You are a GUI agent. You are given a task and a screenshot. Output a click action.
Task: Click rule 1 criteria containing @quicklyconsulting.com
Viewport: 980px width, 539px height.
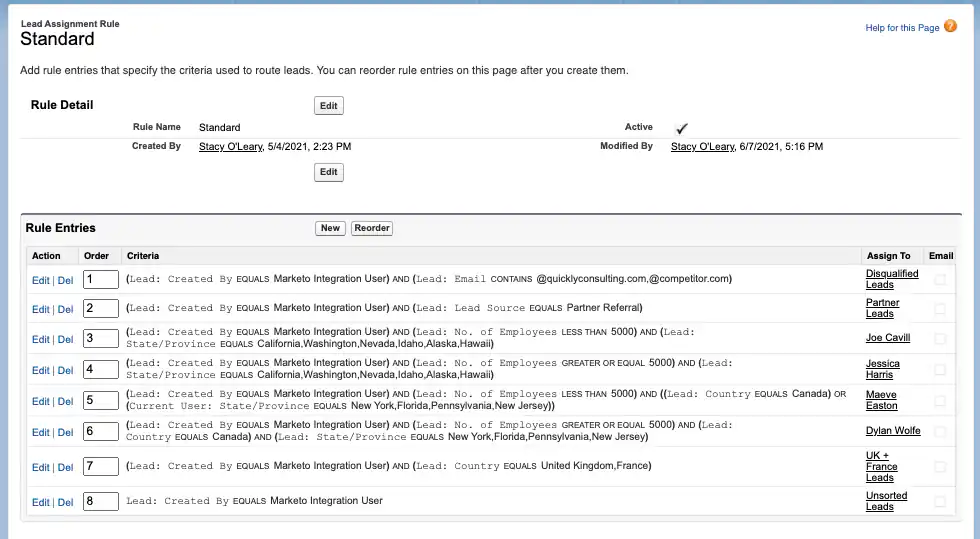(x=429, y=279)
